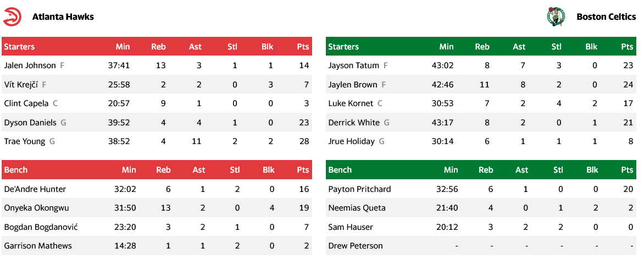Open the Atlanta Hawks team name link
This screenshot has height=259, width=644.
(x=63, y=16)
